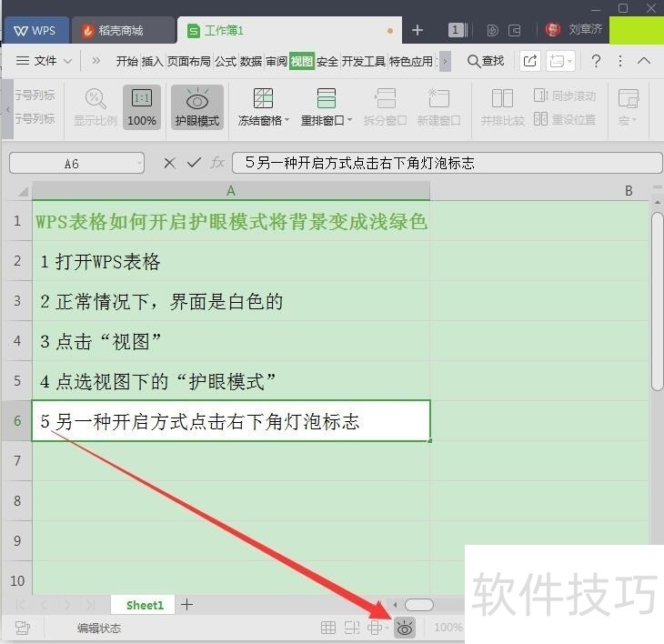Viewport: 664px width, 644px height.
Task: Click cell reading 1 打开WPS表格
Action: (x=231, y=261)
